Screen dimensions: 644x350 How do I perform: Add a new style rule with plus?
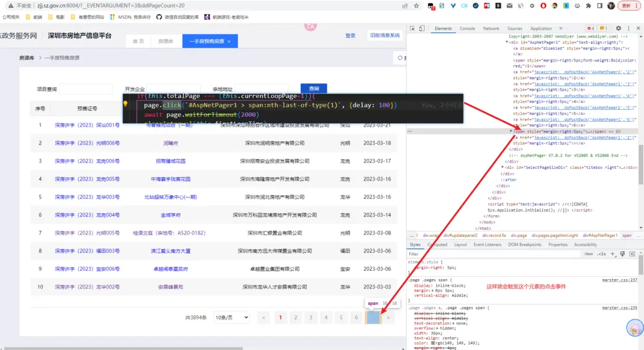(612, 254)
